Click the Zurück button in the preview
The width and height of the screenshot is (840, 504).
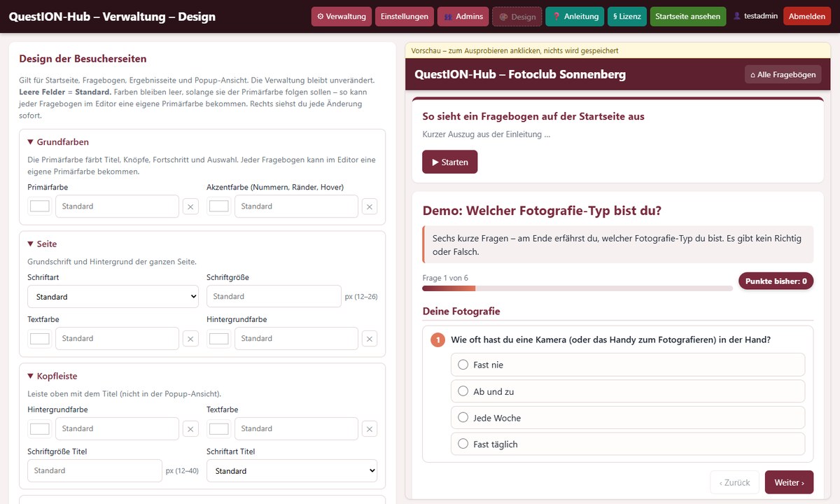tap(735, 482)
